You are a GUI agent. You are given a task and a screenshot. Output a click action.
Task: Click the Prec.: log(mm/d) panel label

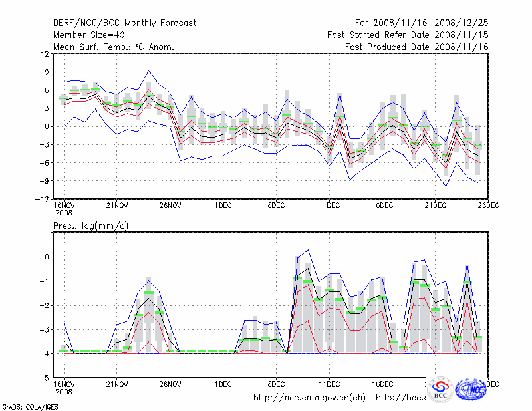(91, 225)
